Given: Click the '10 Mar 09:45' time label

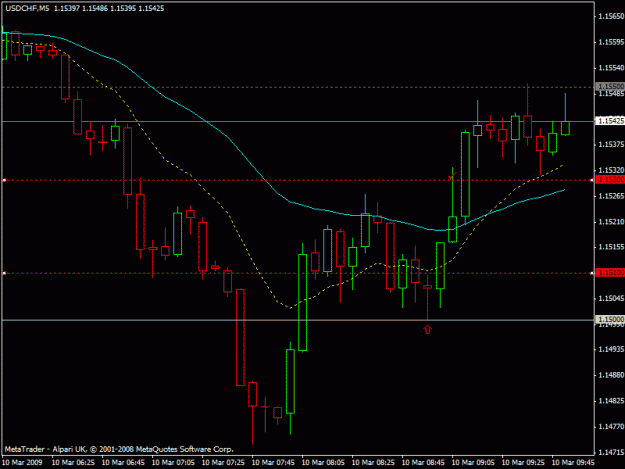Looking at the screenshot, I should coord(573,463).
